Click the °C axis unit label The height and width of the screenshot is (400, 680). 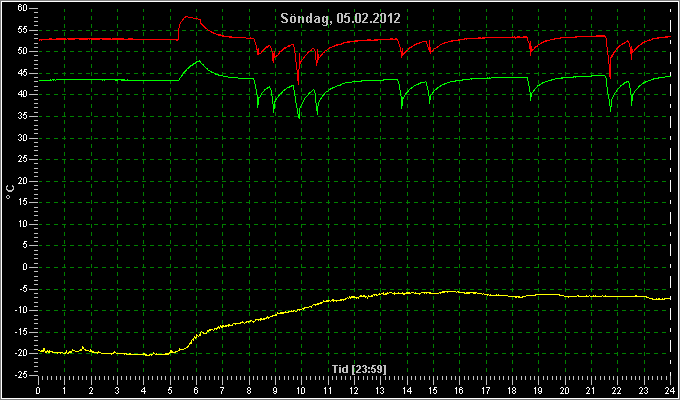click(x=10, y=192)
